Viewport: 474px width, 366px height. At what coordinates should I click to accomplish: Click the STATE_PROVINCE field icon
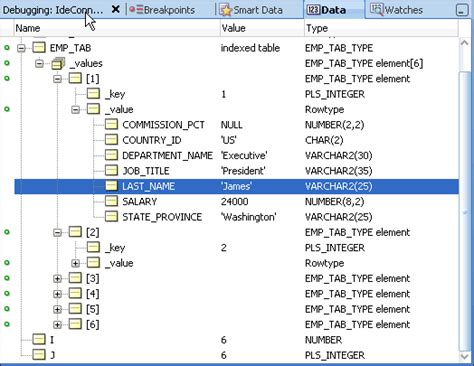111,216
